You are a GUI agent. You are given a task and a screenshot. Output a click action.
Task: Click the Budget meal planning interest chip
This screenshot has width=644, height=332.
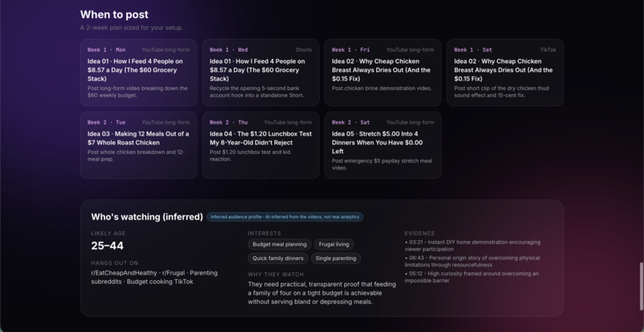[x=280, y=244]
